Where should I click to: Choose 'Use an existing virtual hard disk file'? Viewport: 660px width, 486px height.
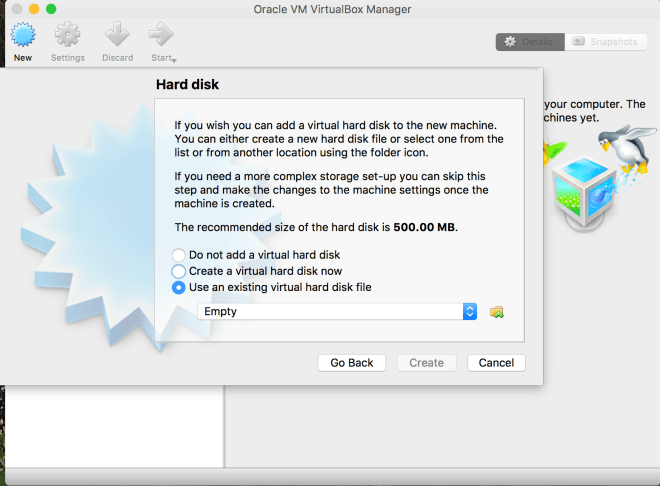(x=179, y=287)
